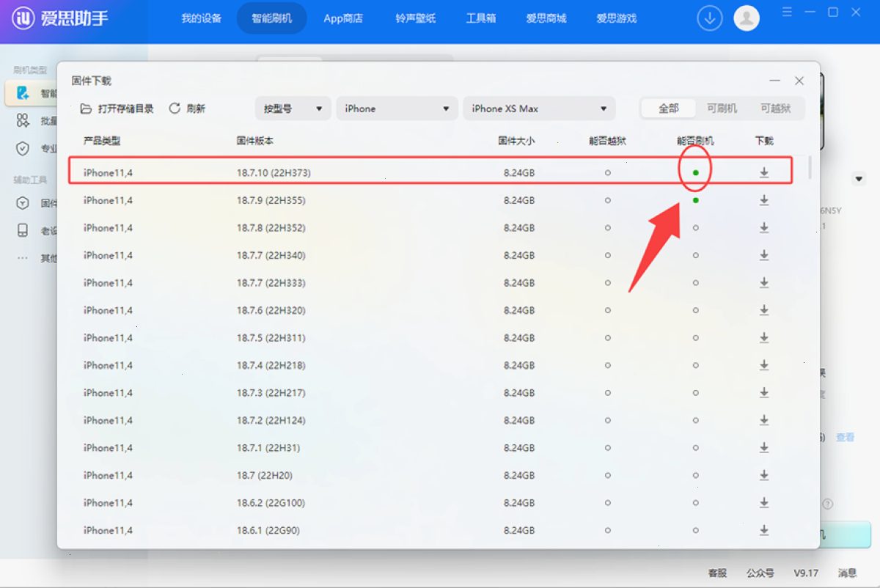Sort by the 固件大小 column header
Screen dimensions: 880x588
click(x=516, y=140)
